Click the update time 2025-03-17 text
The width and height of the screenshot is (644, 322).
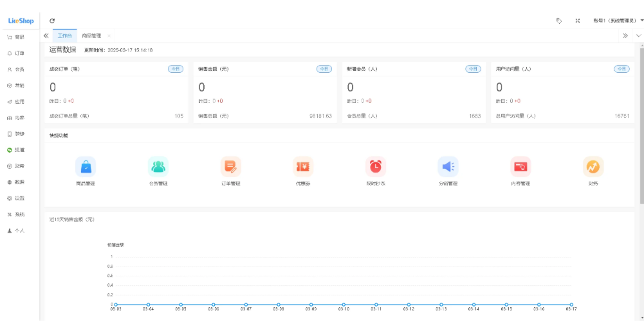click(118, 50)
